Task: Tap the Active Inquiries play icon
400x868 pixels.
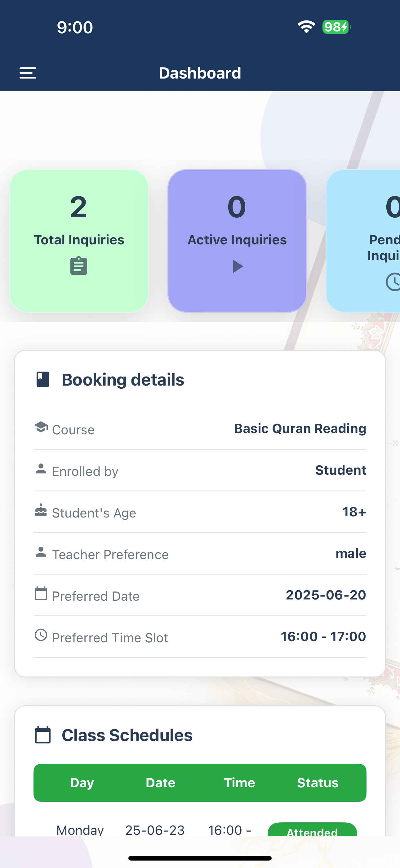Action: 238,266
